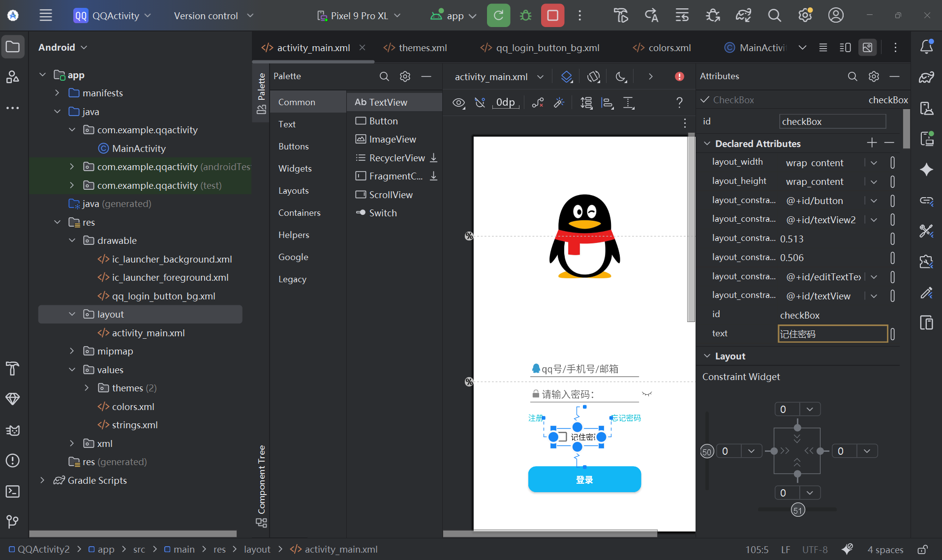Viewport: 942px width, 560px height.
Task: Click the horizontal bias slider handle 51
Action: [798, 510]
